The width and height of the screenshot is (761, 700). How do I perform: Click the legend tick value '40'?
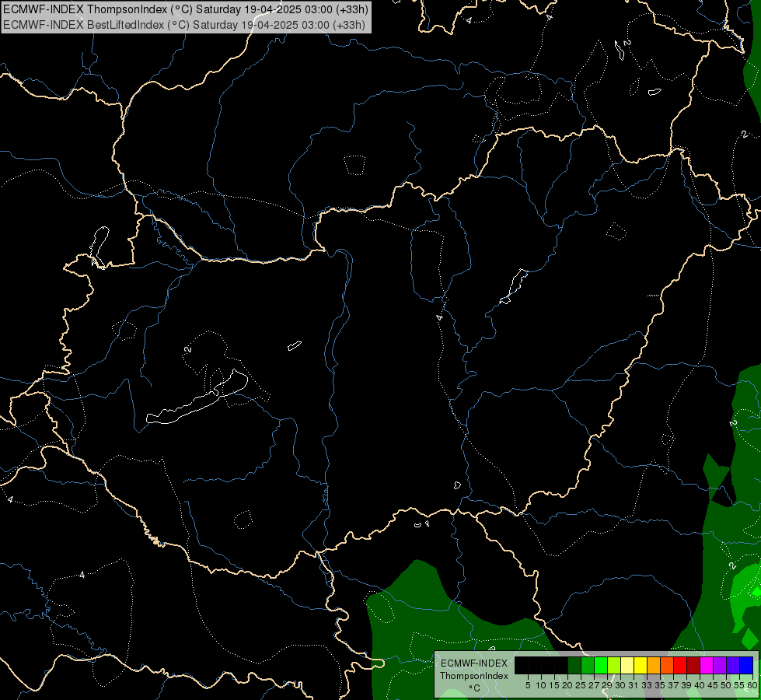click(700, 685)
